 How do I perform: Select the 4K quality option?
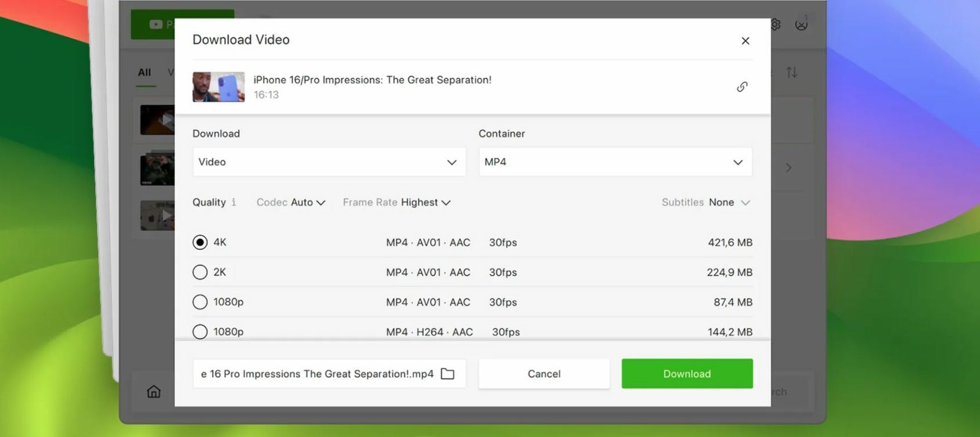(x=200, y=242)
